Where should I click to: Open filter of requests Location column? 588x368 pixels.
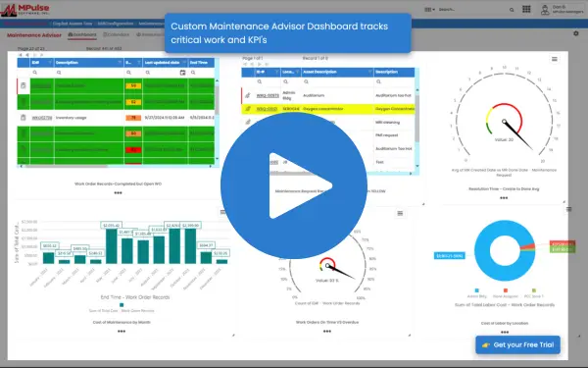pyautogui.click(x=297, y=72)
